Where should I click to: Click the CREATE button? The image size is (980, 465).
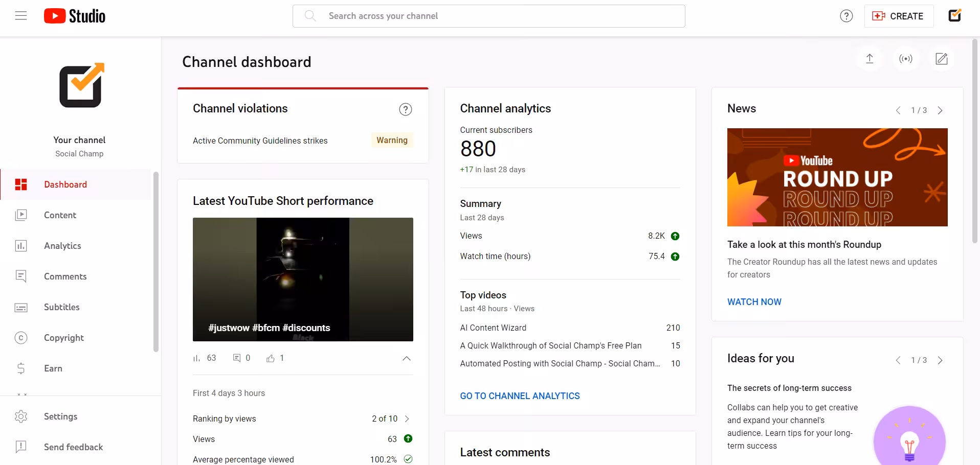coord(899,16)
